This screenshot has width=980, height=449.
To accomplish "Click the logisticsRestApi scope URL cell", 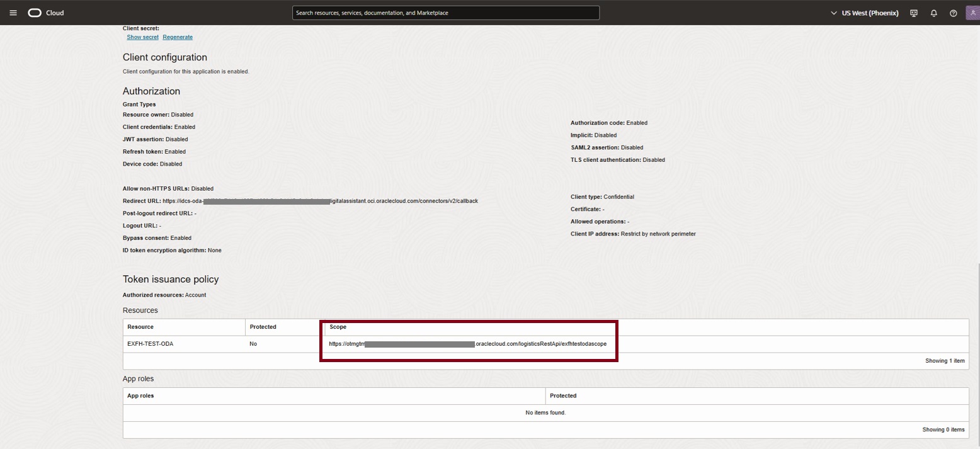I will click(x=467, y=344).
